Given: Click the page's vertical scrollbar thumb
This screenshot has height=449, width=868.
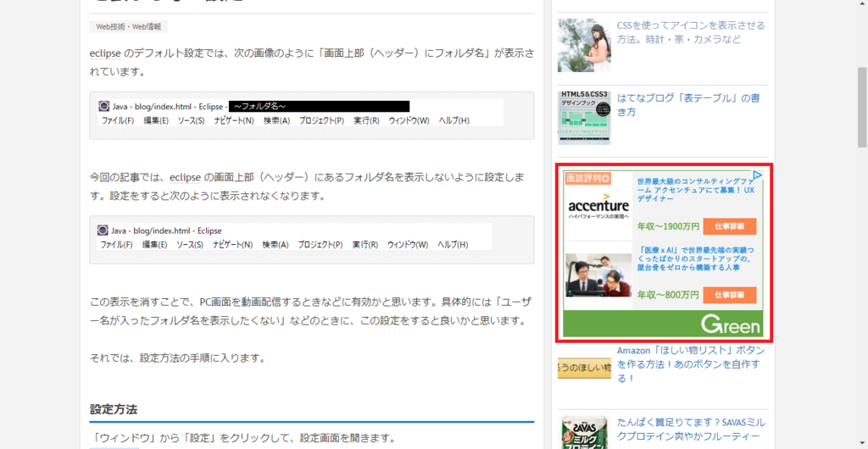Looking at the screenshot, I should [x=862, y=108].
